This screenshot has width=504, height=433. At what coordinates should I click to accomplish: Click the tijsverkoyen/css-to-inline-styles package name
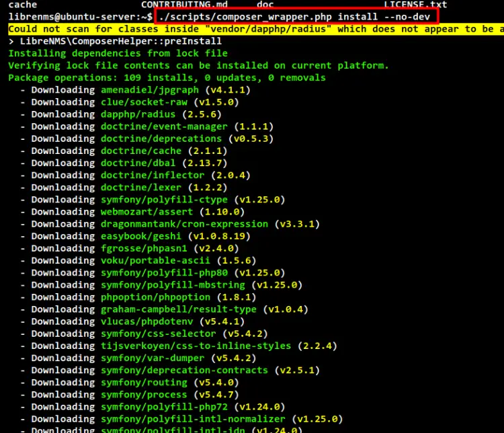tap(196, 346)
